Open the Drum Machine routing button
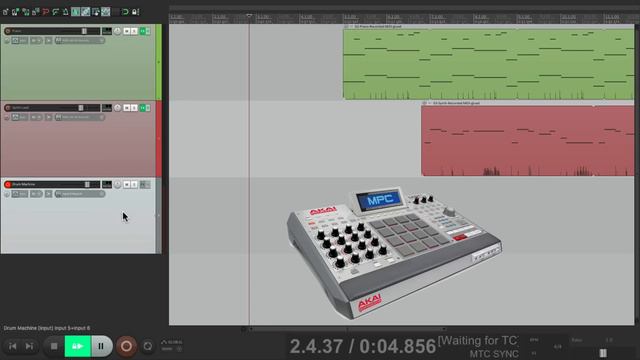This screenshot has height=360, width=640. pyautogui.click(x=107, y=184)
